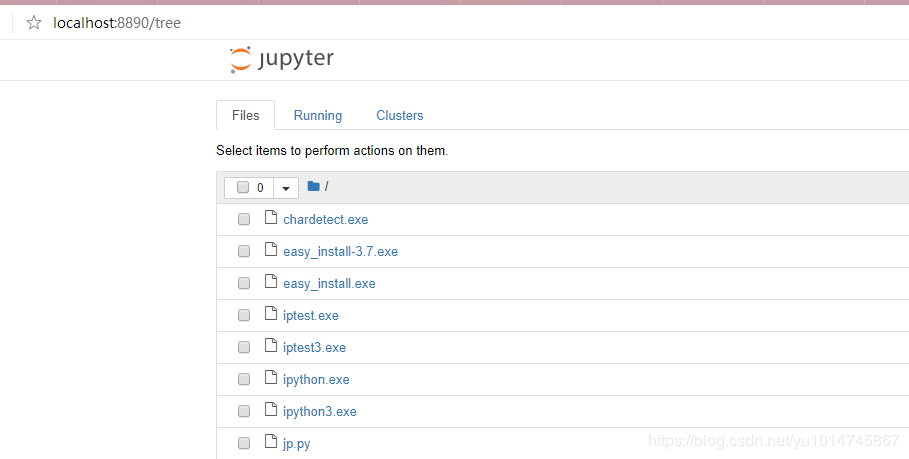Image resolution: width=909 pixels, height=459 pixels.
Task: Select the Files tab
Action: pos(245,116)
